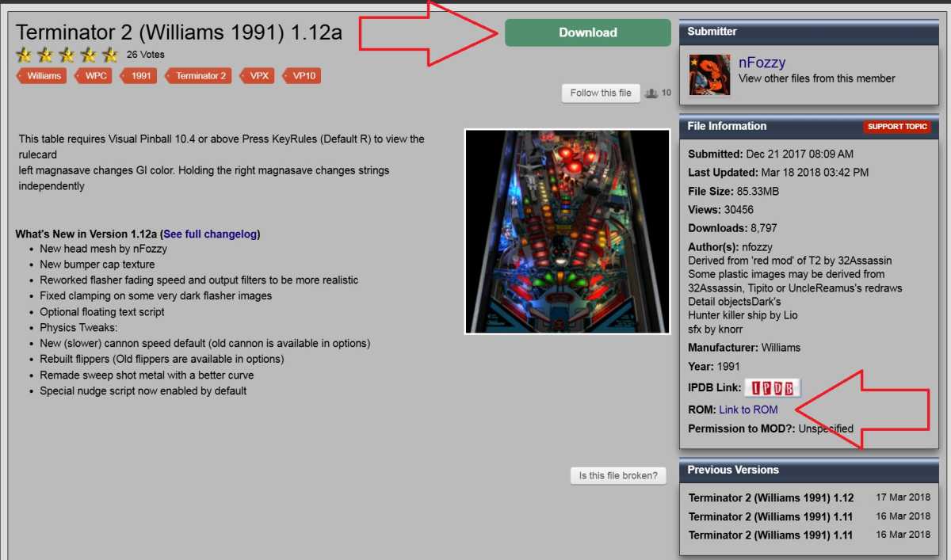Click the Follow this file button
The width and height of the screenshot is (951, 560).
601,93
